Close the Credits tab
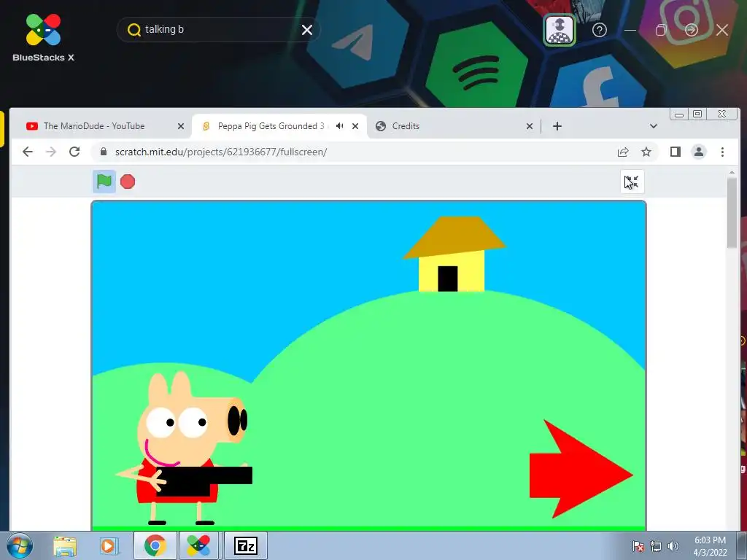747x560 pixels. click(x=530, y=126)
